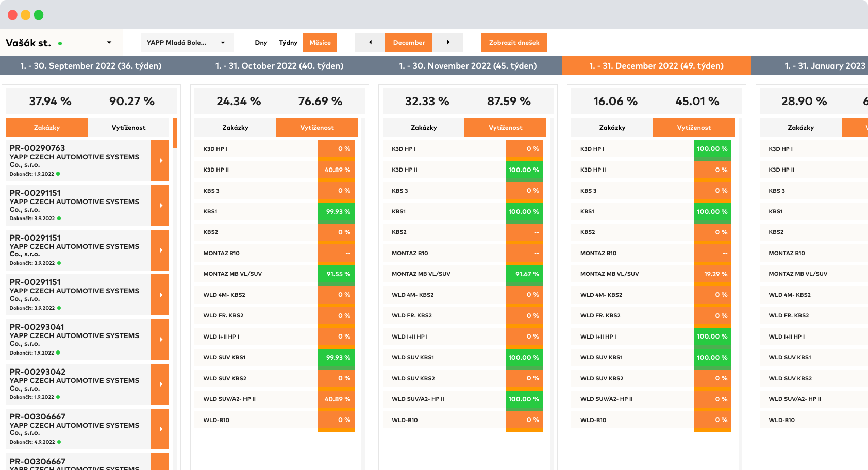The image size is (868, 470).
Task: Click 45.01 % December summary value
Action: click(697, 101)
